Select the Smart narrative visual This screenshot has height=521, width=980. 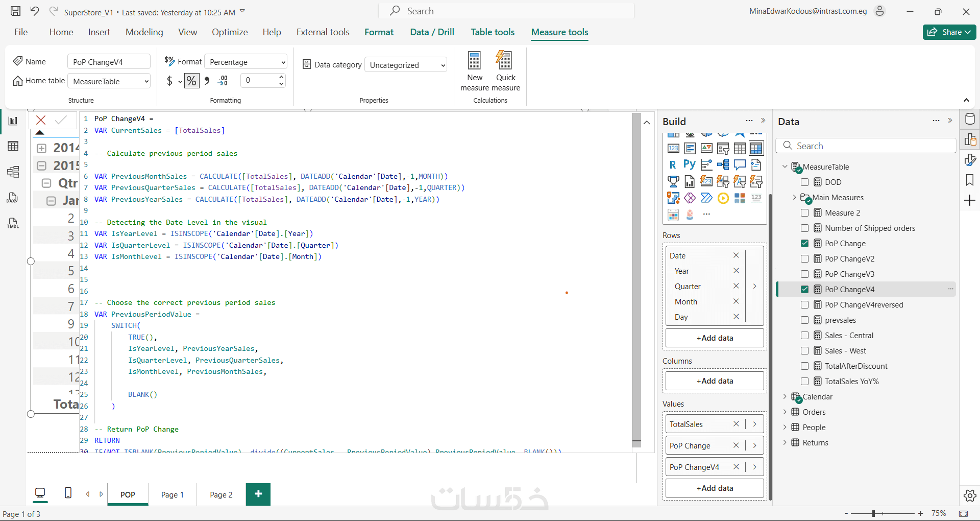(x=756, y=164)
